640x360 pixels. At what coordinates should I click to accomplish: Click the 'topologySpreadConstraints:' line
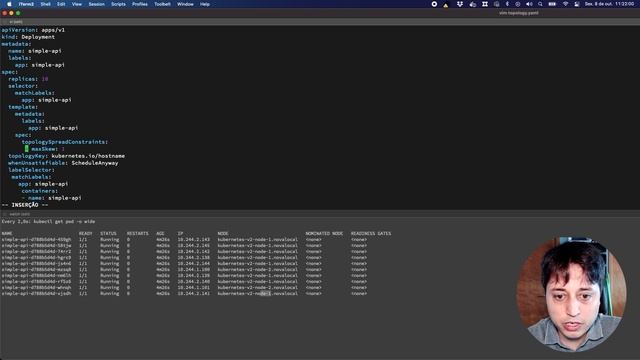click(64, 142)
